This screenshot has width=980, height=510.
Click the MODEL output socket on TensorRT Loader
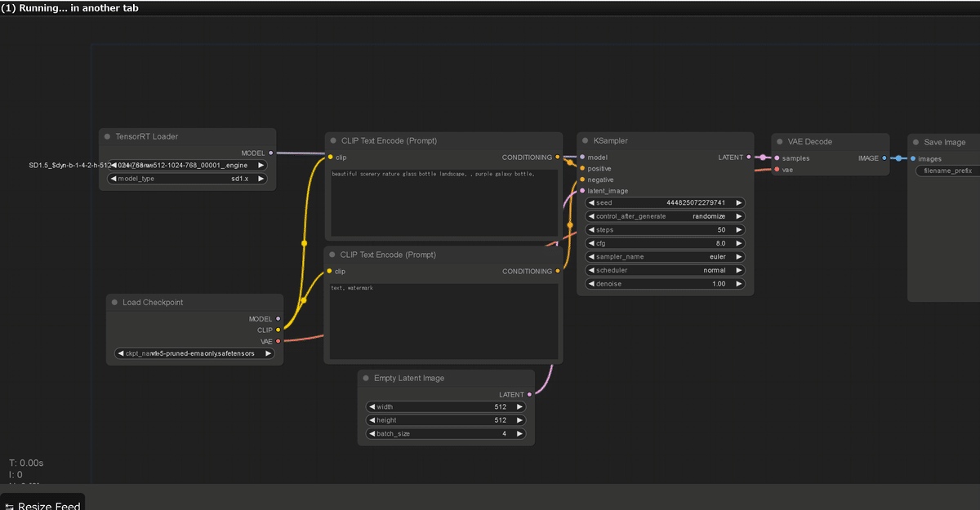click(271, 153)
